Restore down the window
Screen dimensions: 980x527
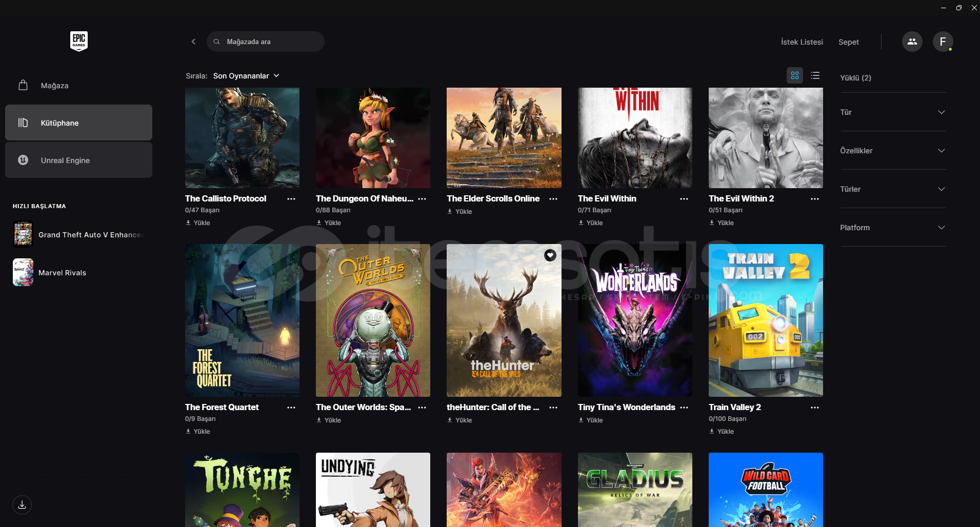(958, 8)
